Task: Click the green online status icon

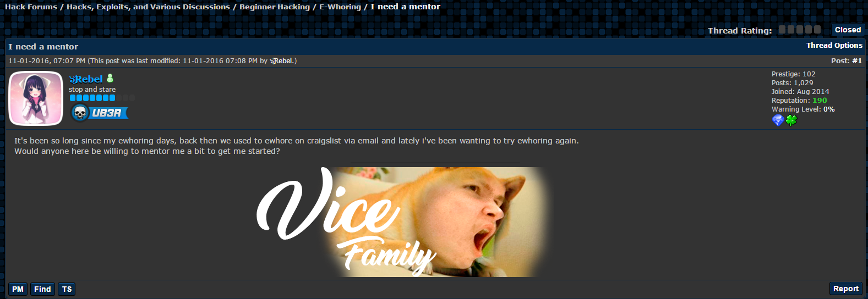Action: coord(110,79)
